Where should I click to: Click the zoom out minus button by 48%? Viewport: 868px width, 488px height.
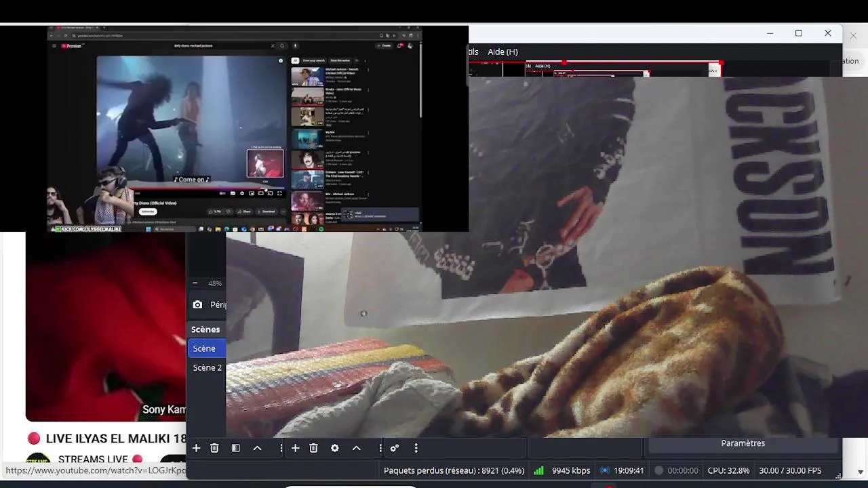(195, 283)
